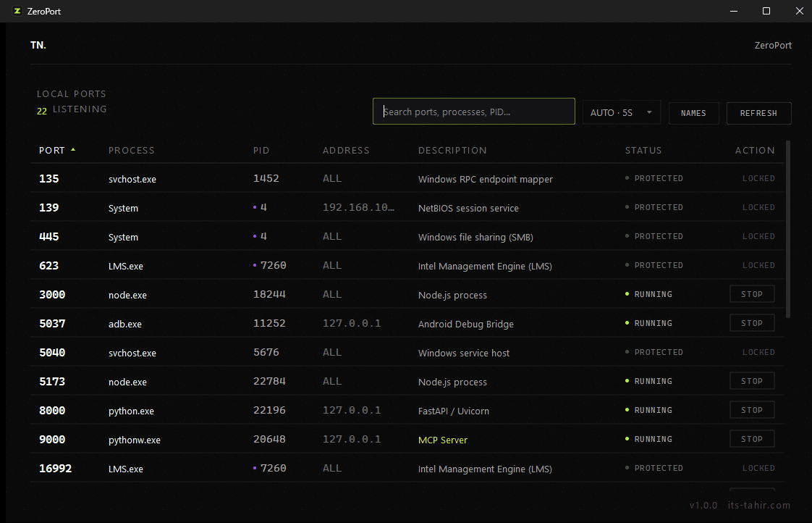Click the PROTECTED status on port 135
The height and width of the screenshot is (523, 812).
tap(654, 178)
